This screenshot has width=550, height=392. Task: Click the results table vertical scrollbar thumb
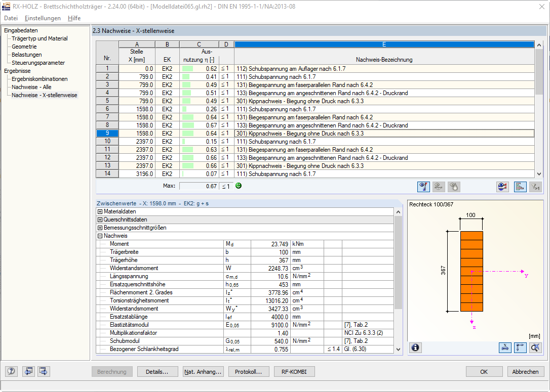coord(539,71)
